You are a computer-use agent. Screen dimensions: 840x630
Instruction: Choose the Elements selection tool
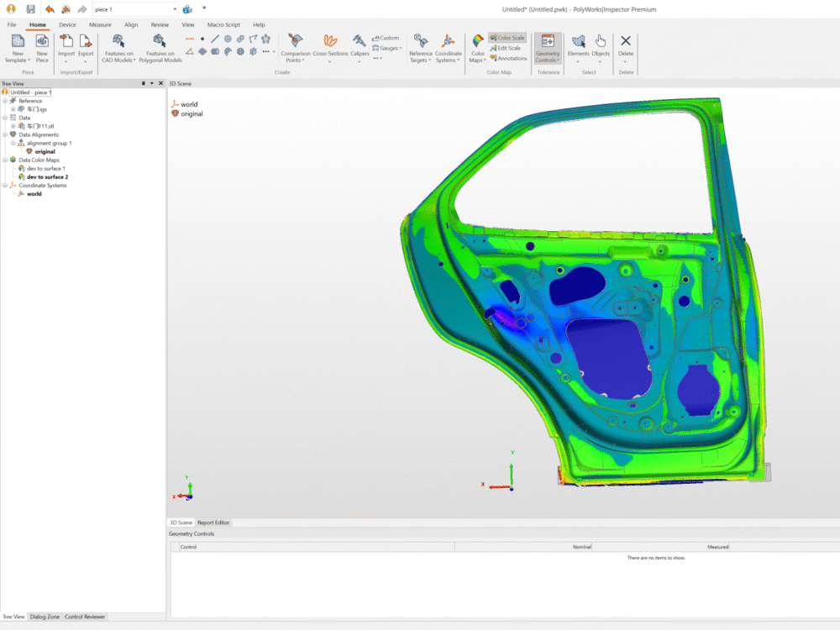click(578, 49)
